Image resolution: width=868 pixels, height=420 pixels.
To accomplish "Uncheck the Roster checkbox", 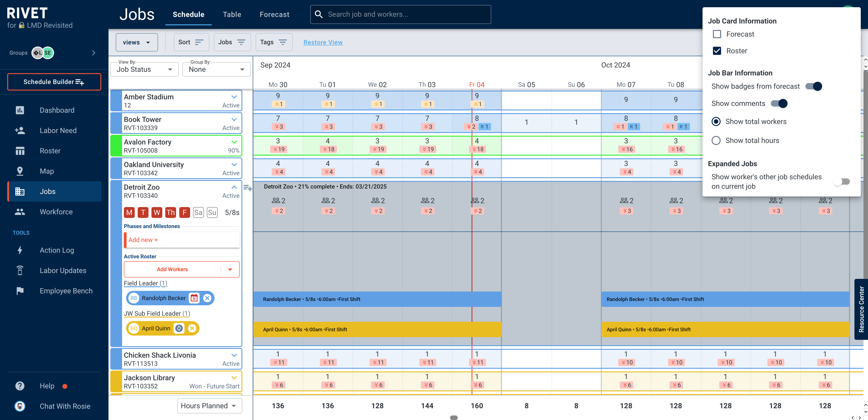I will 717,51.
